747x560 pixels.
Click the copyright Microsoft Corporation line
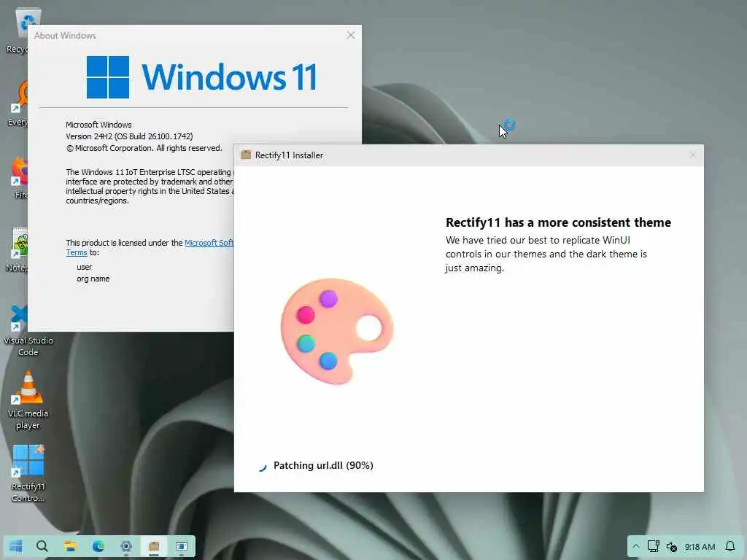pyautogui.click(x=144, y=148)
